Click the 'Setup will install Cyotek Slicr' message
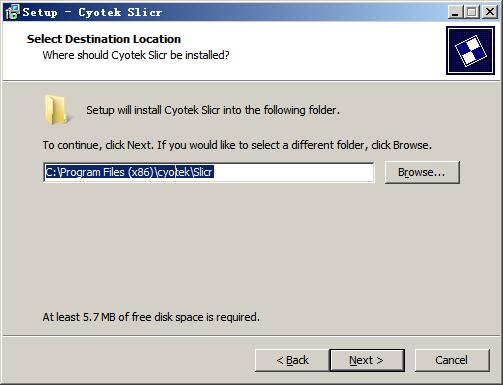This screenshot has width=503, height=385. pyautogui.click(x=213, y=110)
